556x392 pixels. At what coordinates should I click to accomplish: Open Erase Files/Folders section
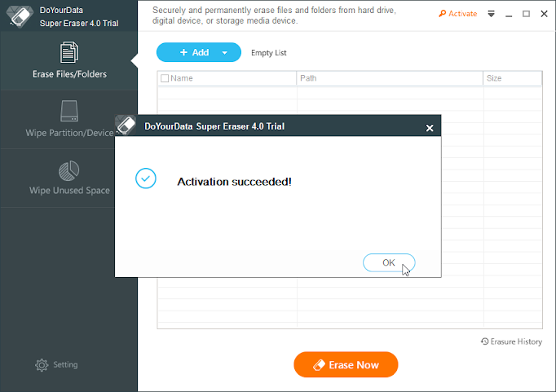[x=69, y=60]
